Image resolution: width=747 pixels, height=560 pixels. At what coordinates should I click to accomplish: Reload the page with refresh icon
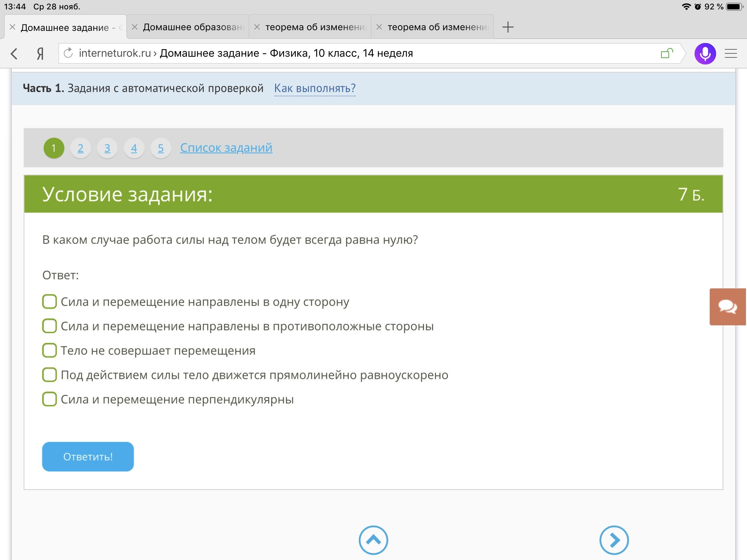coord(68,53)
